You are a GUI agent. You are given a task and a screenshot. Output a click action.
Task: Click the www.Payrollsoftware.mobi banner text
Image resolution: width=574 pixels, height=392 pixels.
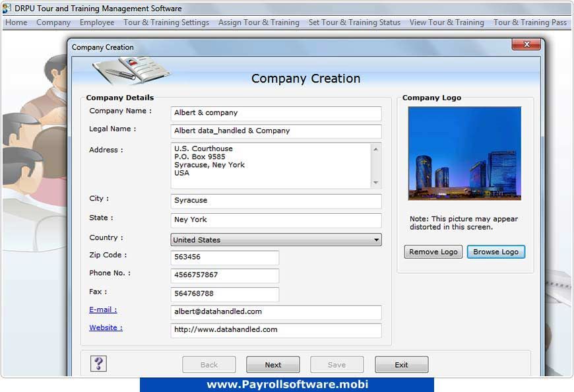click(x=288, y=384)
